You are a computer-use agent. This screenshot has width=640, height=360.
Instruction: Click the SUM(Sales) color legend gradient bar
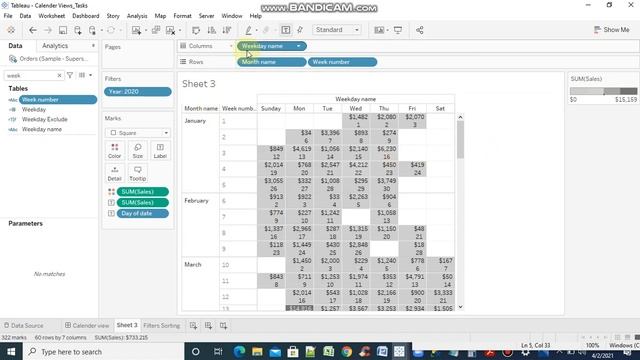tap(603, 91)
